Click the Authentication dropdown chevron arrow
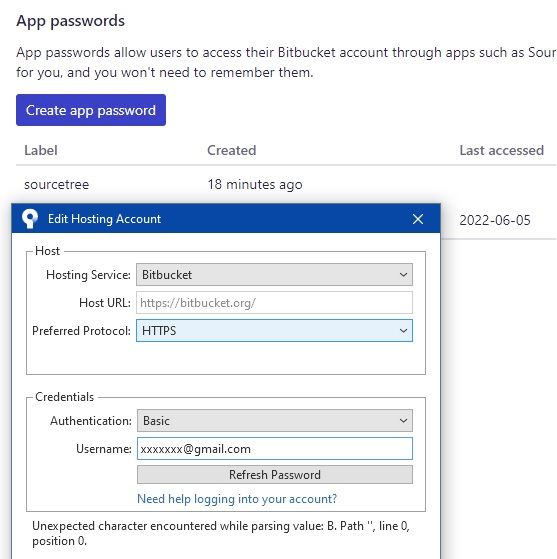The width and height of the screenshot is (557, 559). 403,421
